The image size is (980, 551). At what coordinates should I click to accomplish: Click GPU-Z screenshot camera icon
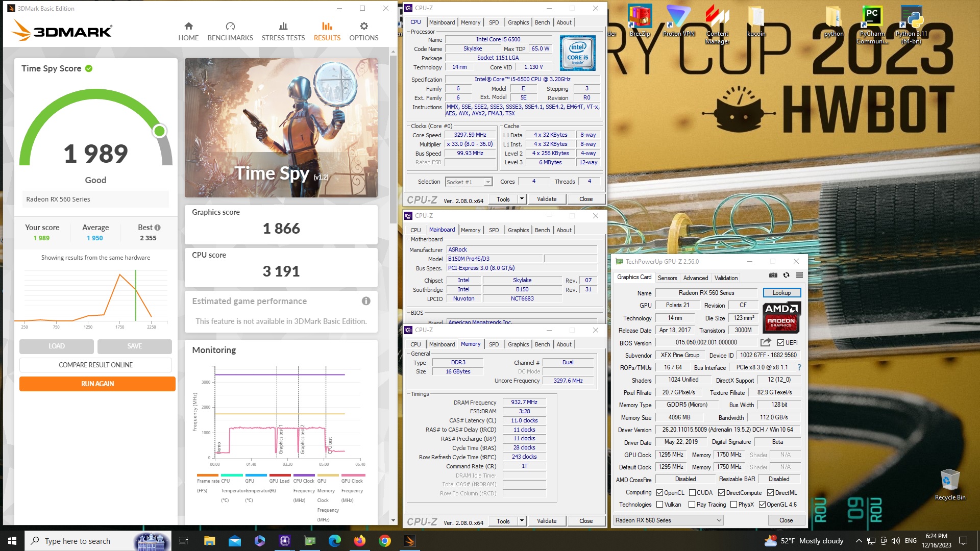pos(773,275)
